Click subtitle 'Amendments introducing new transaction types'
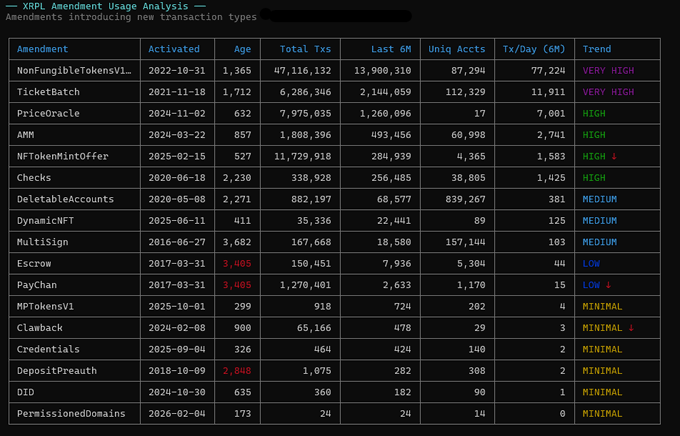The image size is (680, 436). (x=131, y=17)
